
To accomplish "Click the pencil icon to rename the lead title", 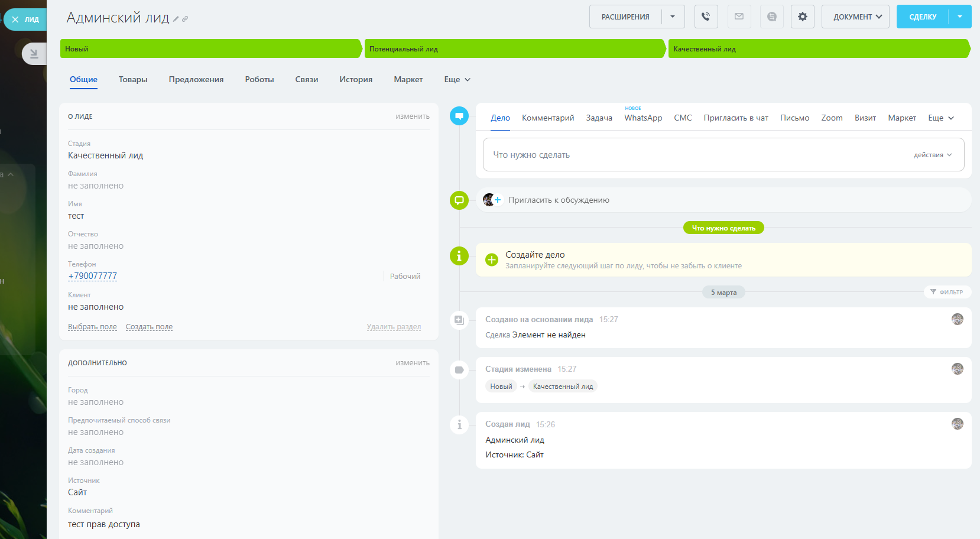I will tap(176, 19).
